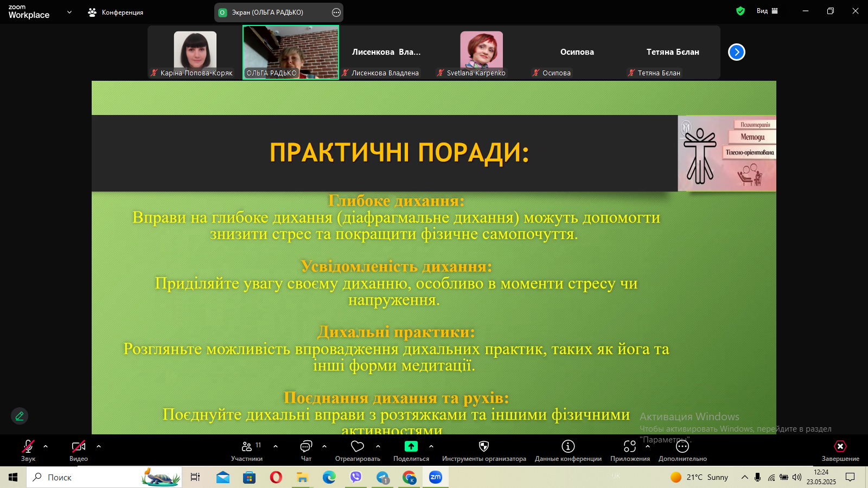This screenshot has height=488, width=868.
Task: Select Тетяна Бєлан participant tile
Action: tap(673, 52)
